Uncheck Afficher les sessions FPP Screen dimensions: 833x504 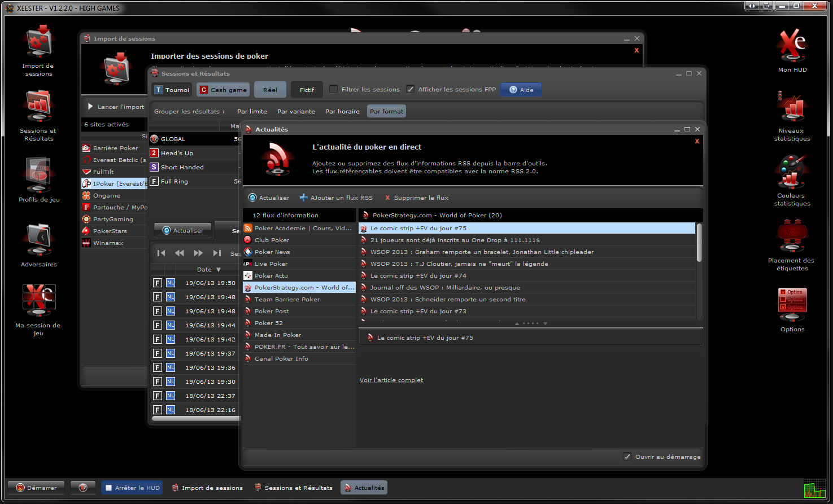tap(410, 89)
